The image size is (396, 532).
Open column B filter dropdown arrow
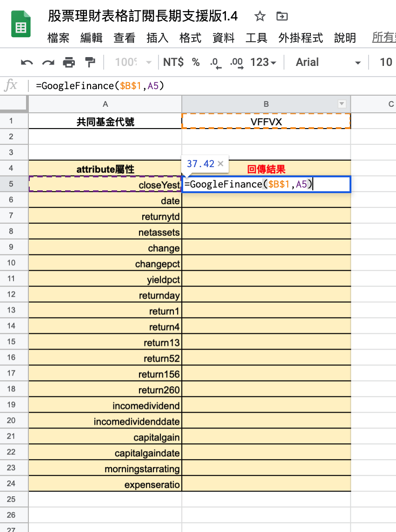pos(343,104)
